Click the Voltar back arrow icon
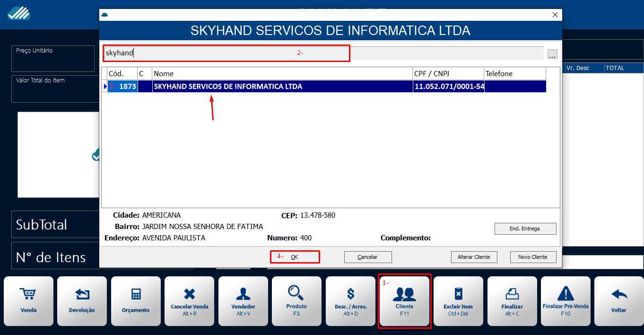 point(619,295)
